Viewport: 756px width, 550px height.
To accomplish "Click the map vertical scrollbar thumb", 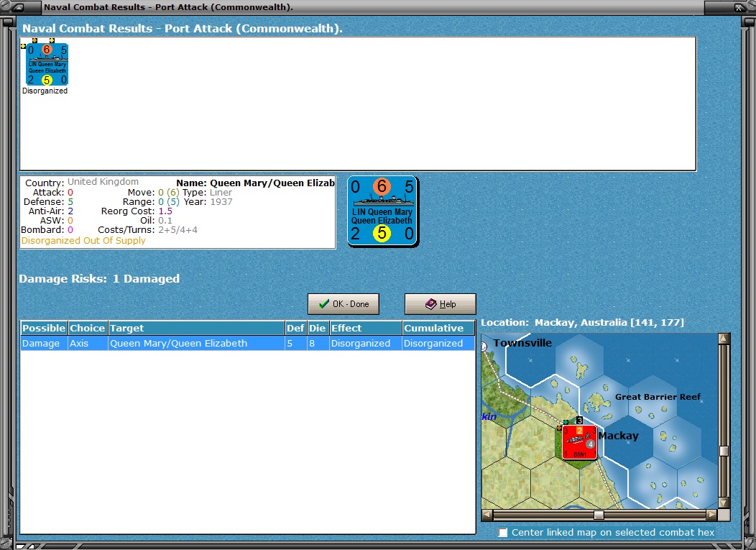I will point(723,451).
